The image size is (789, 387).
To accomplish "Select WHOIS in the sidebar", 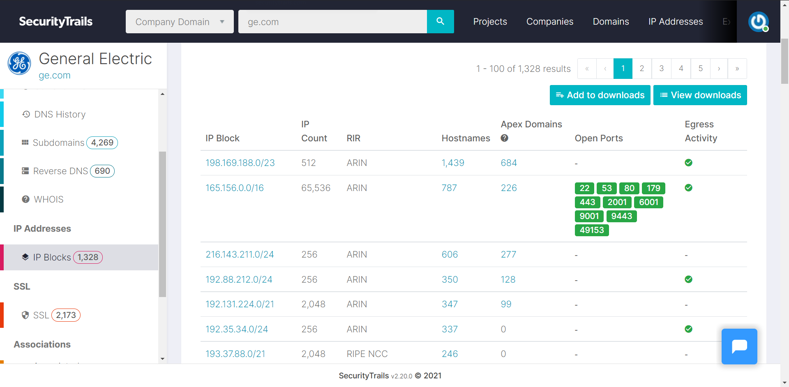I will pyautogui.click(x=43, y=199).
